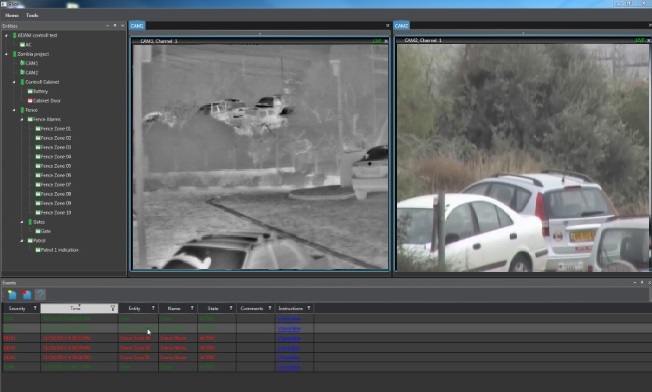This screenshot has height=392, width=652.
Task: Collapse the Controll Cabinet tree node
Action: (14, 82)
